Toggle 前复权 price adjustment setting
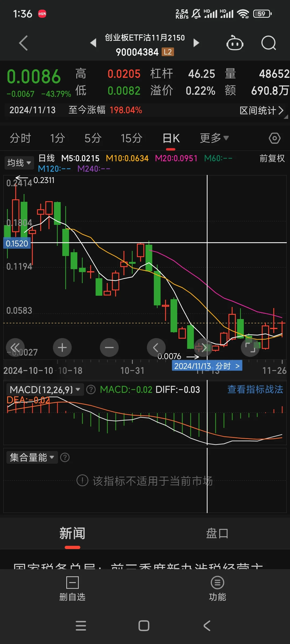 272,158
